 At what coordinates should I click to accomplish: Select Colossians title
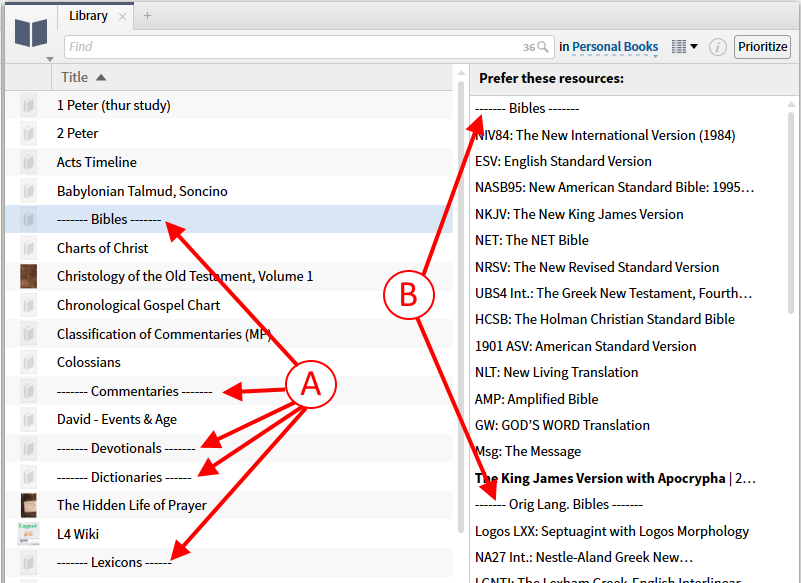[88, 362]
